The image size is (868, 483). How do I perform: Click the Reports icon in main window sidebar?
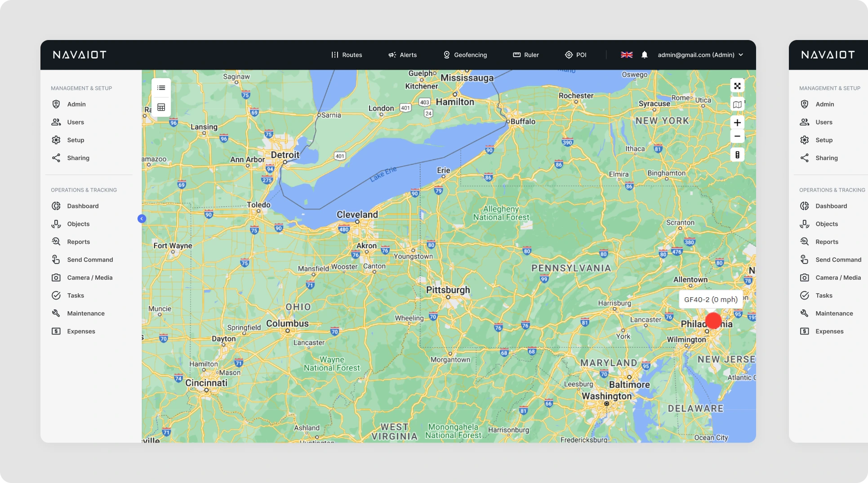pyautogui.click(x=56, y=241)
